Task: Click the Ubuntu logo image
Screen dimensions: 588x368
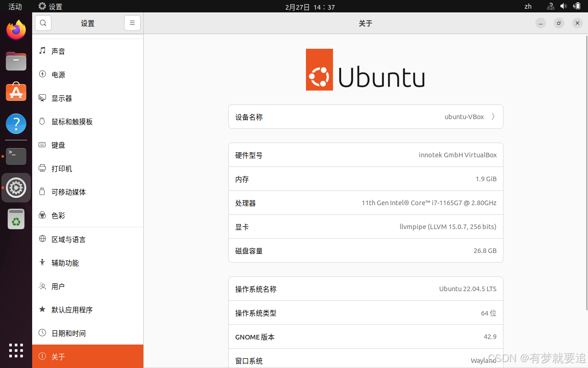Action: click(x=365, y=69)
